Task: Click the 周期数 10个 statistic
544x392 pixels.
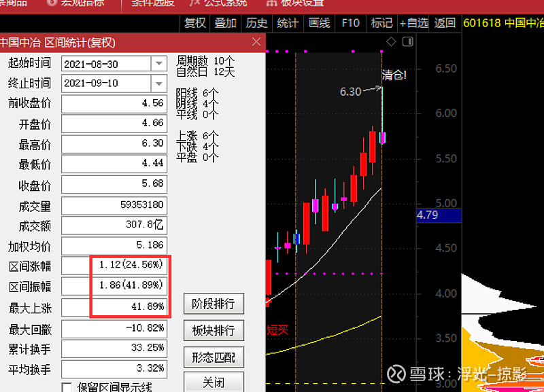Action: click(205, 61)
